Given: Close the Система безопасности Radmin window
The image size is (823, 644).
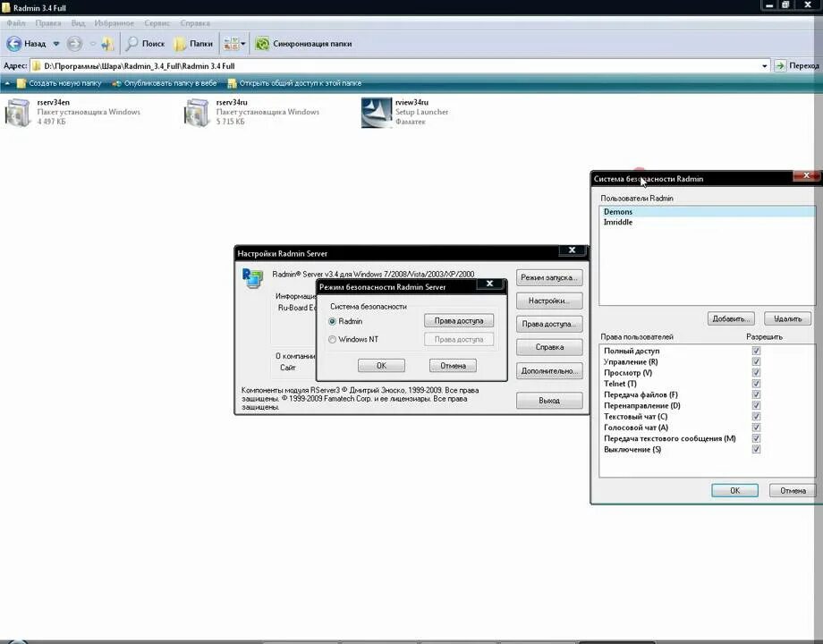Looking at the screenshot, I should (806, 176).
